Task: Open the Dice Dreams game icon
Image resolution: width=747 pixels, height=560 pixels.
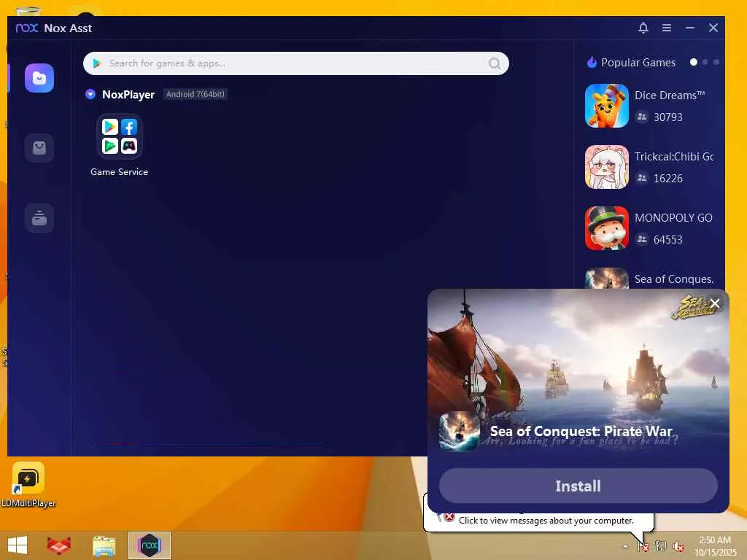Action: point(606,106)
